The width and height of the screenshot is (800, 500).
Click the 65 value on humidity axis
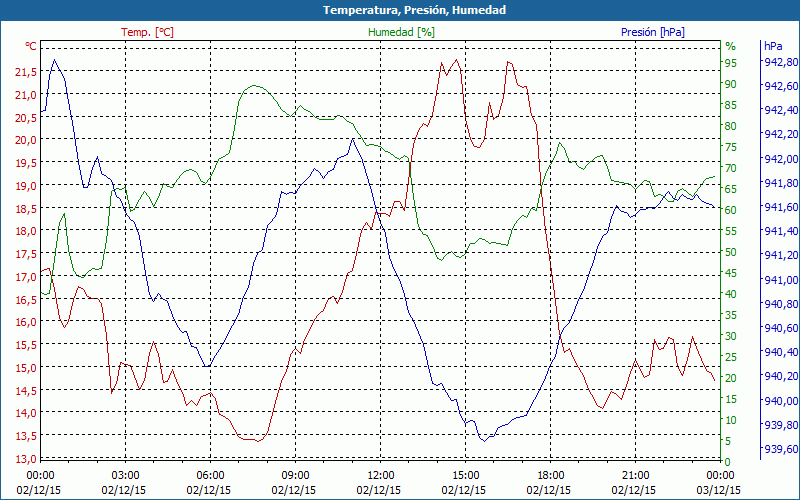[731, 189]
